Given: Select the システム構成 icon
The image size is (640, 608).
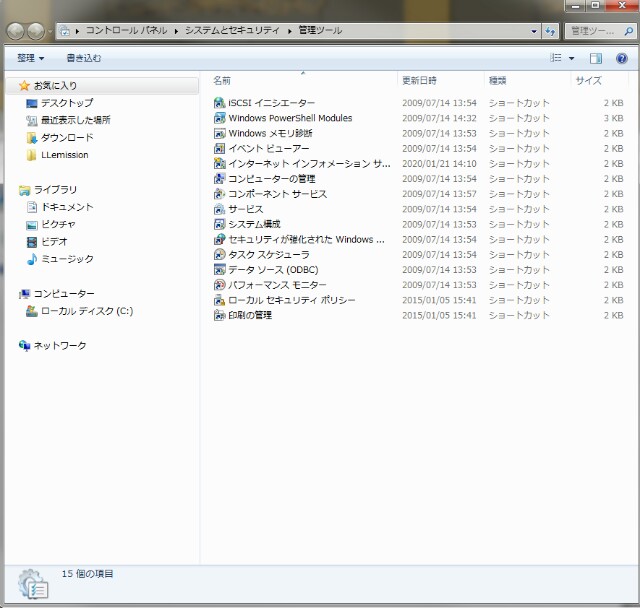Looking at the screenshot, I should point(220,224).
